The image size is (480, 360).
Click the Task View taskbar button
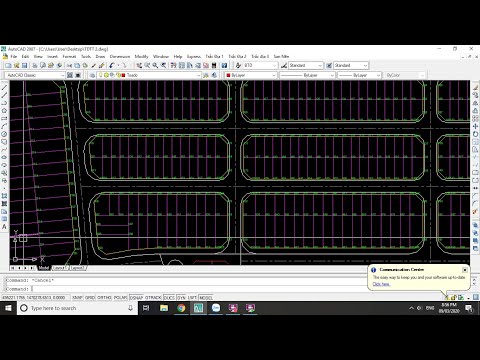click(146, 308)
